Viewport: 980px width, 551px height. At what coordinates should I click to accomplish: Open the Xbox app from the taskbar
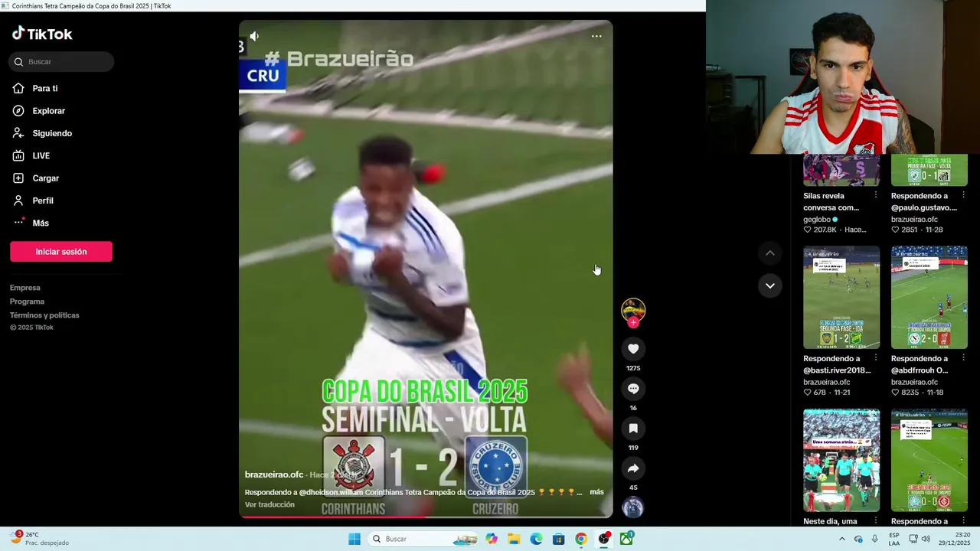pos(626,539)
